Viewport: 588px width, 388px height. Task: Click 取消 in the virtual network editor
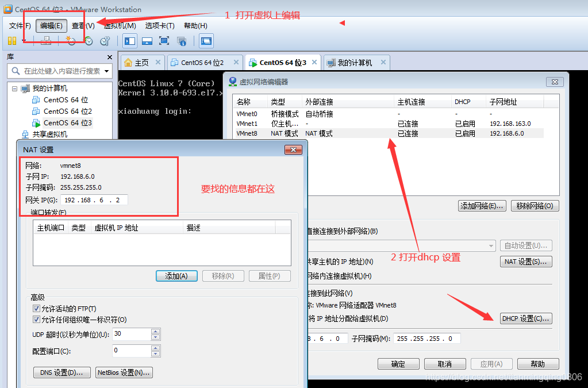(x=445, y=364)
